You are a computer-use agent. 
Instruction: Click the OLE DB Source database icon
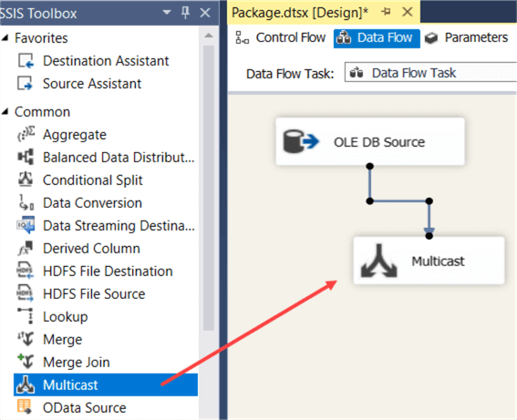[301, 141]
